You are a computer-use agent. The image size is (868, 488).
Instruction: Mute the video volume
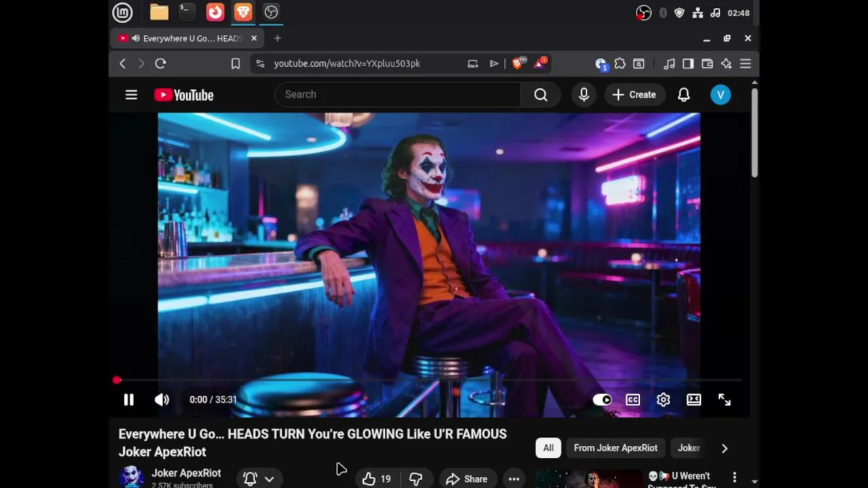point(161,400)
